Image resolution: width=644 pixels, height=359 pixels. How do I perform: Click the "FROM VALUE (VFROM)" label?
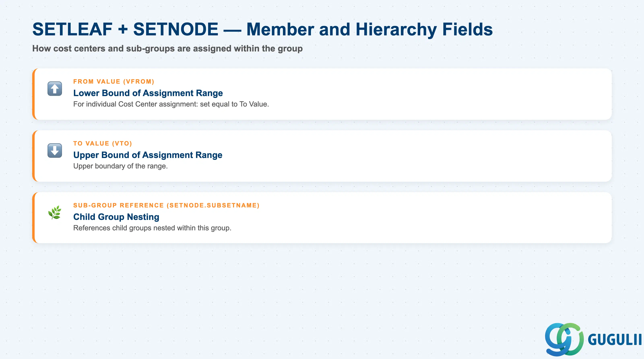pyautogui.click(x=114, y=82)
